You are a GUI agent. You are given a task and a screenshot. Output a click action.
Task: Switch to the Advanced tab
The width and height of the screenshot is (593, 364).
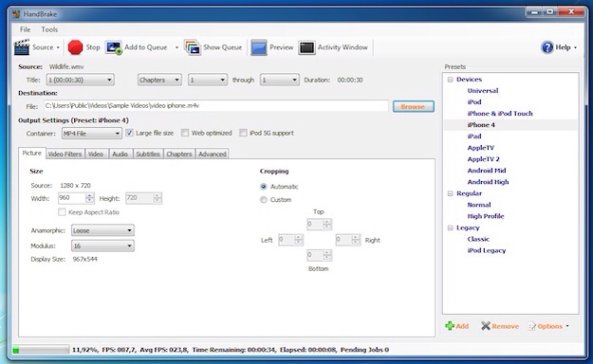click(x=213, y=154)
